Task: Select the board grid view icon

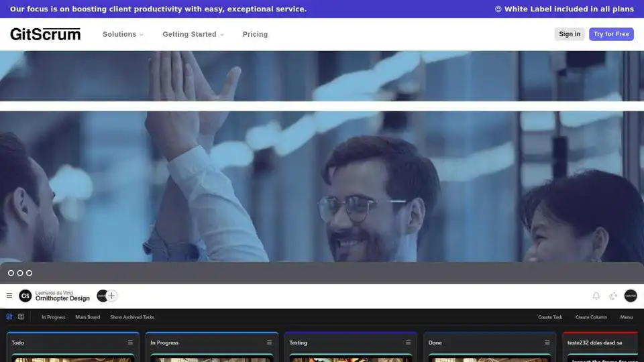Action: click(9, 316)
